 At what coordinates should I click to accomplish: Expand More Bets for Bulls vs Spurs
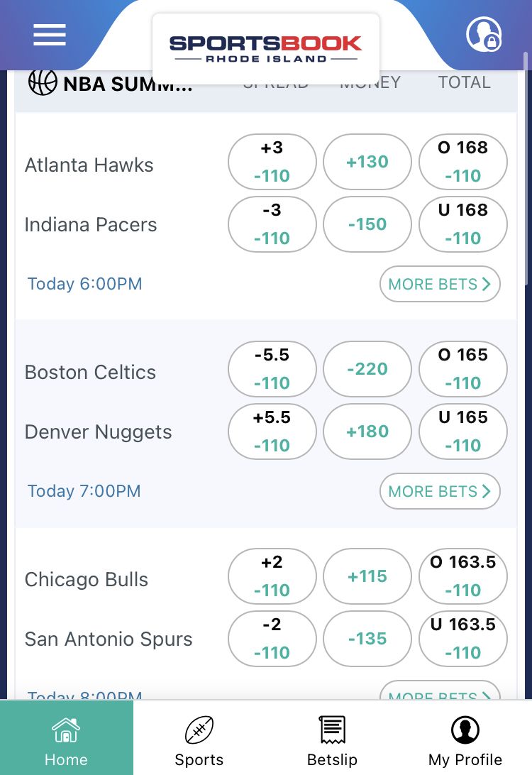coord(440,691)
